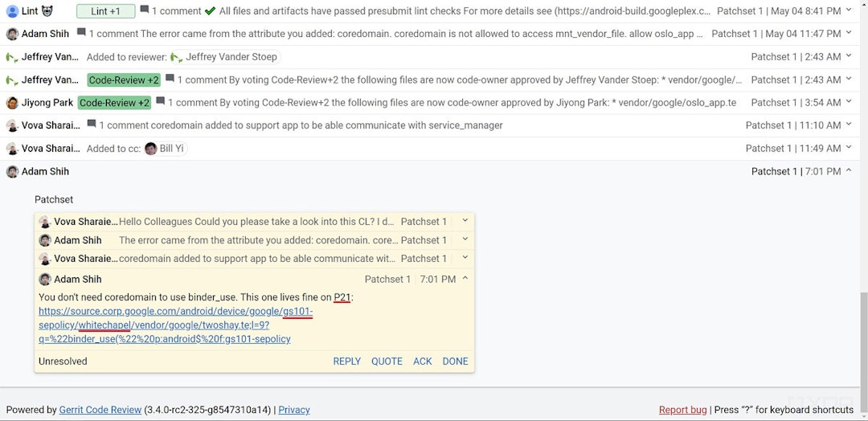
Task: Click the Report bug link
Action: tap(682, 410)
